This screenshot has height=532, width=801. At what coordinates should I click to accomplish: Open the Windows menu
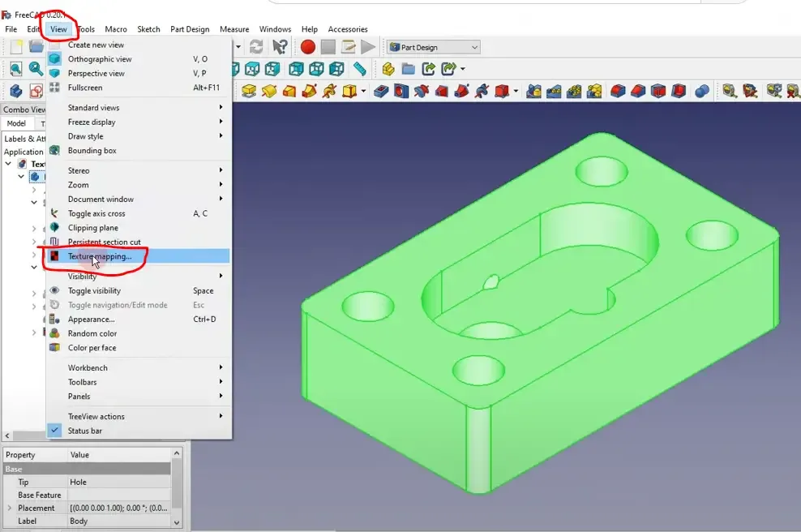click(275, 29)
